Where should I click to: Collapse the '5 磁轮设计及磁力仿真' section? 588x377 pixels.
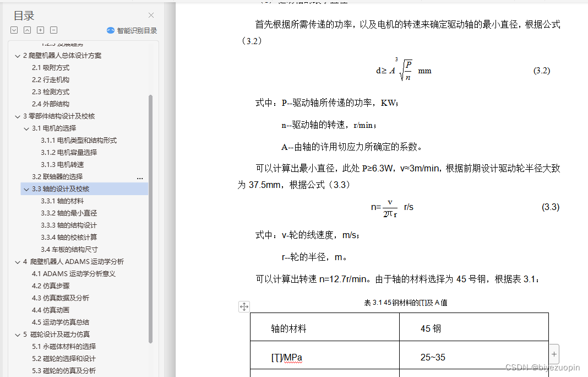click(17, 335)
